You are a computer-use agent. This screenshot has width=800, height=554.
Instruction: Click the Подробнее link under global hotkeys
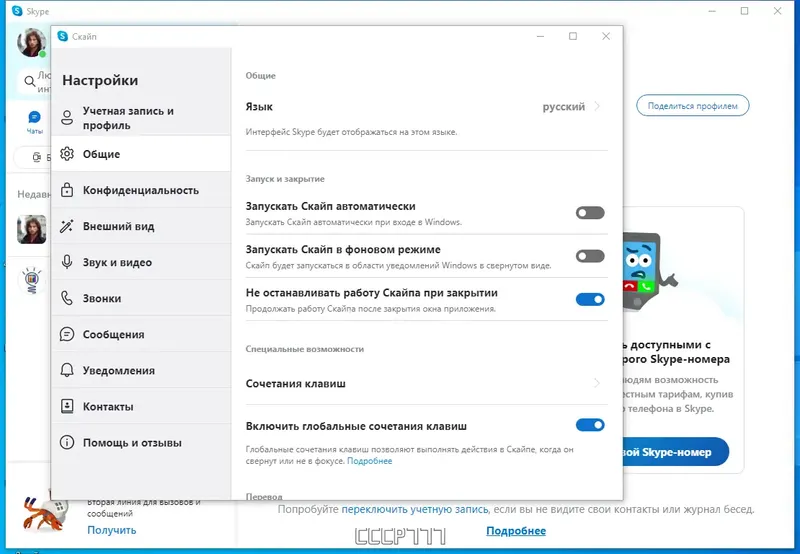click(369, 461)
